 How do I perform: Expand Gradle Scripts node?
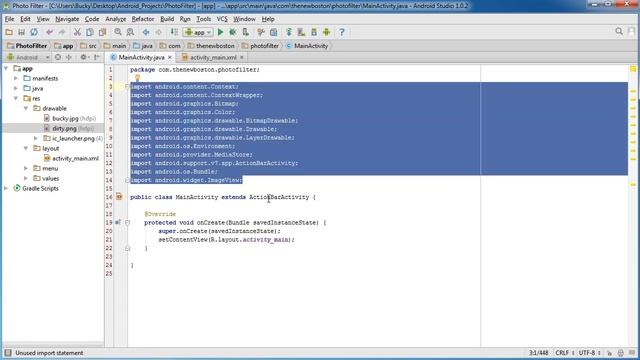[6, 188]
